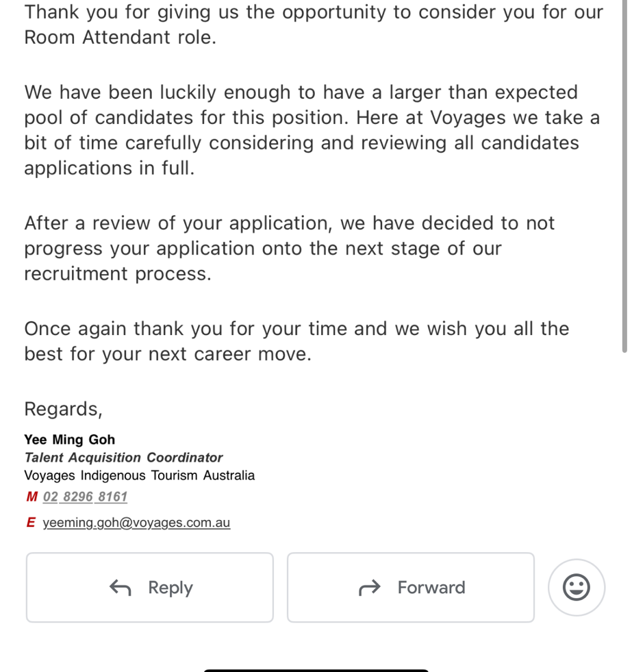The height and width of the screenshot is (672, 632).
Task: Click the recruitment process text
Action: click(x=117, y=274)
